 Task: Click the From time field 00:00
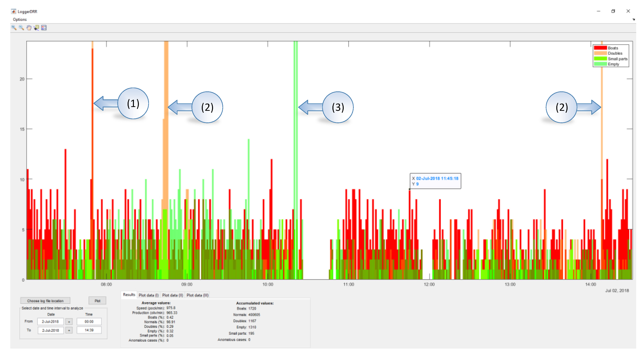point(89,322)
